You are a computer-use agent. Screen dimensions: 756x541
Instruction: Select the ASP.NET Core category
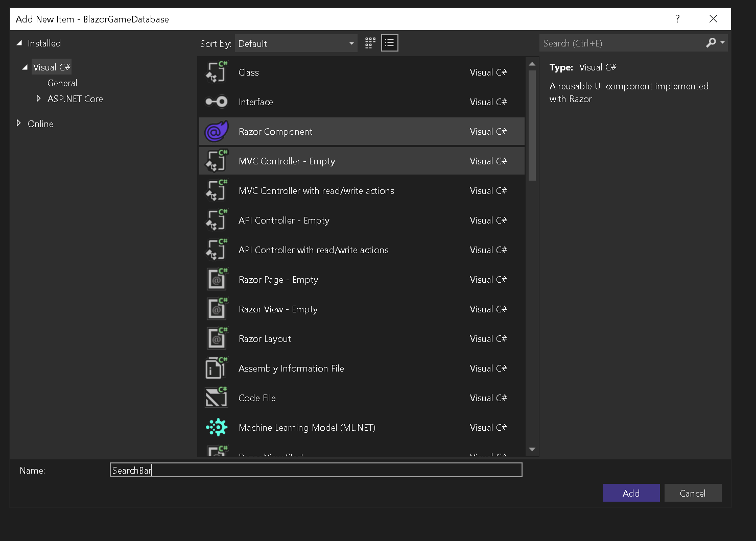pyautogui.click(x=75, y=99)
